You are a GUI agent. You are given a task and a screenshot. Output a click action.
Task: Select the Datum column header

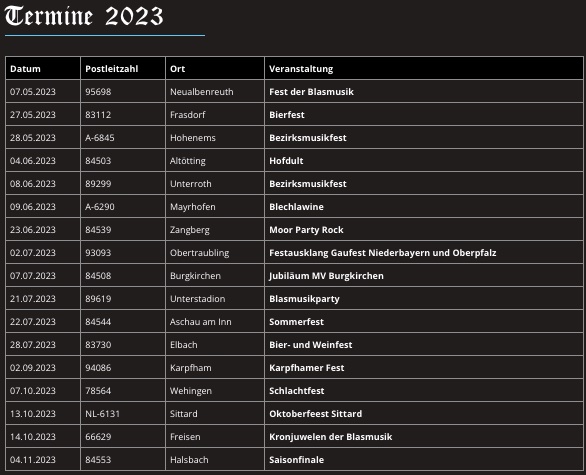pos(25,69)
